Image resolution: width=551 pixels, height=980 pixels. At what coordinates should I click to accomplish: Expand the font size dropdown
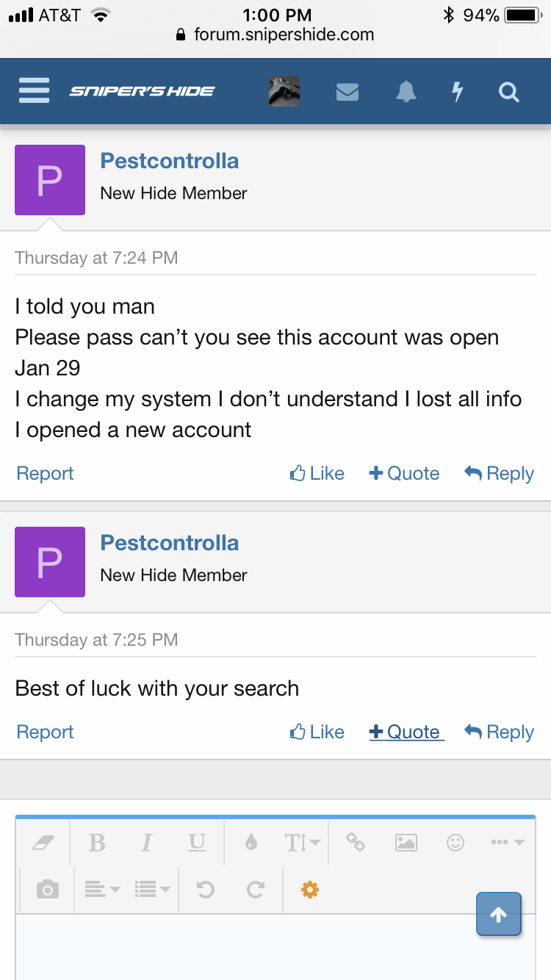(x=302, y=843)
